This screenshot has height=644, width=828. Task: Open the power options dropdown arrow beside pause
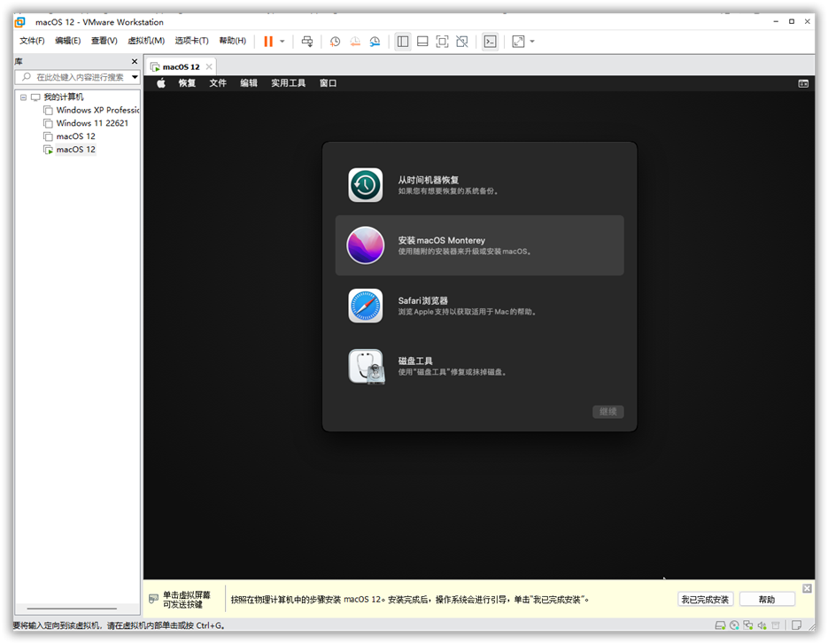[x=282, y=42]
